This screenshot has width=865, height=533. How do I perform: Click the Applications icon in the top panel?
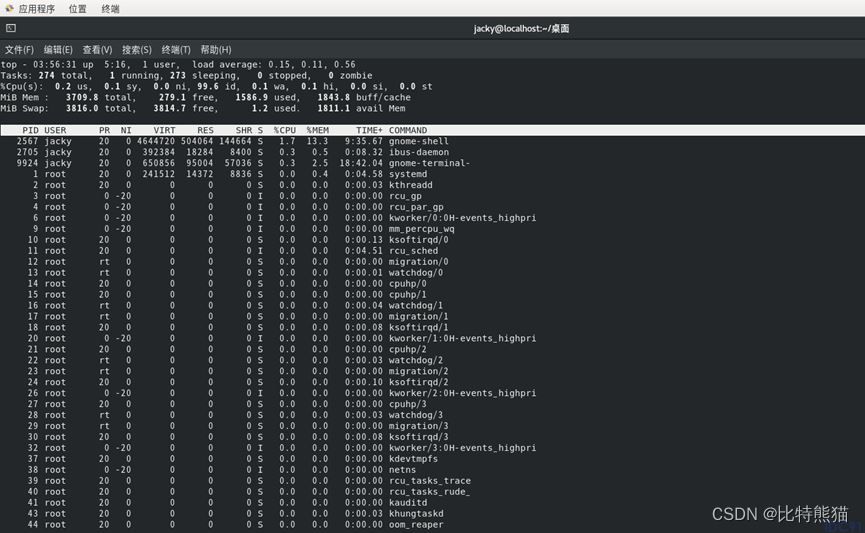[x=9, y=9]
